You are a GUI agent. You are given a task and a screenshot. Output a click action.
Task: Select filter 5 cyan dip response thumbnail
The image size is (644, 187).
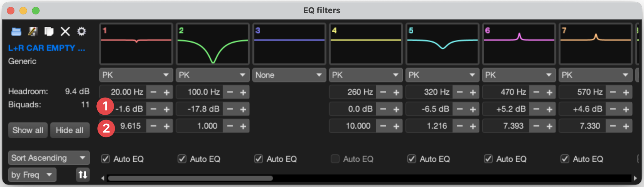pos(443,44)
